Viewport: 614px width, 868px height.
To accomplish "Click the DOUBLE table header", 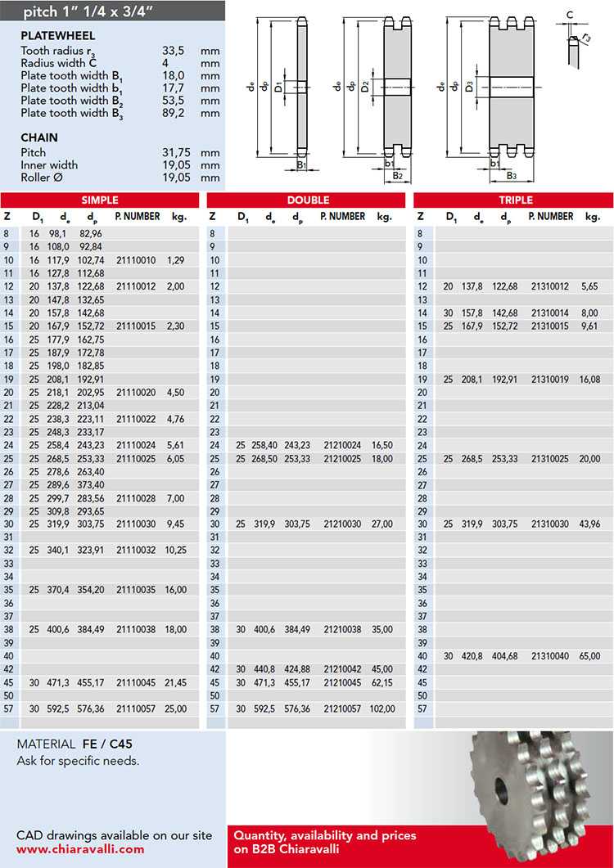I will [308, 200].
